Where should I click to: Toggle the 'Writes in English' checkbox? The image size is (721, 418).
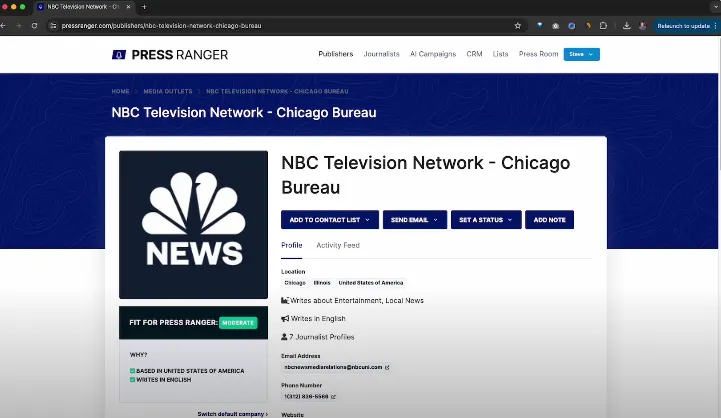[x=133, y=380]
